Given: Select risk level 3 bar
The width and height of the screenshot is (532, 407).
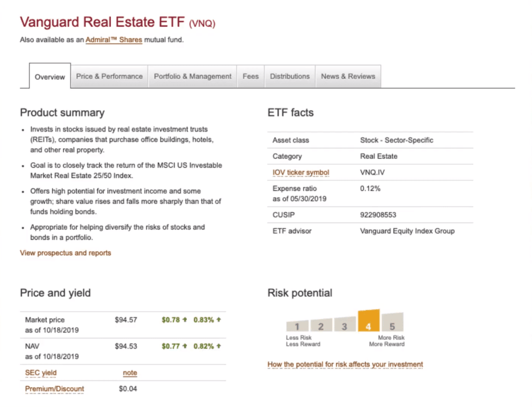Looking at the screenshot, I should tap(344, 325).
